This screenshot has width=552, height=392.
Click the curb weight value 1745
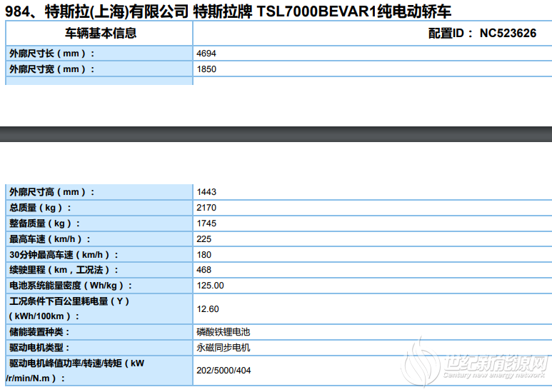click(x=206, y=223)
